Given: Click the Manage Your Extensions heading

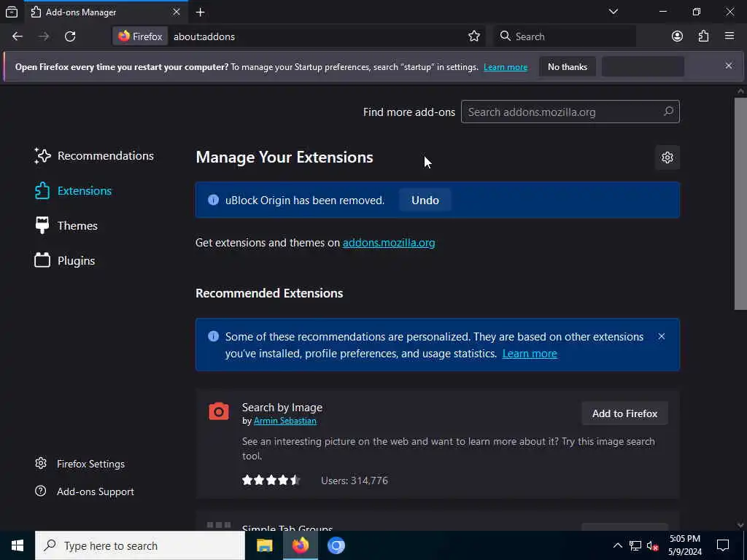Looking at the screenshot, I should tap(285, 157).
